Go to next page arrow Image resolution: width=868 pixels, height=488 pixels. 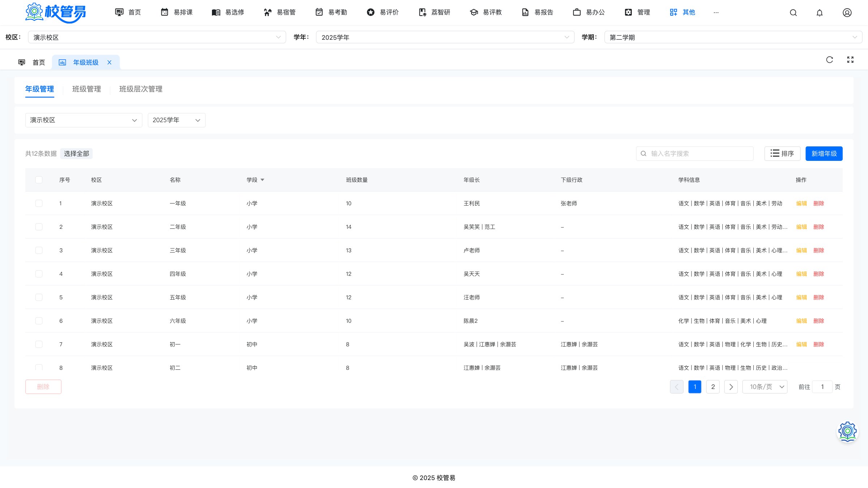[x=731, y=387]
